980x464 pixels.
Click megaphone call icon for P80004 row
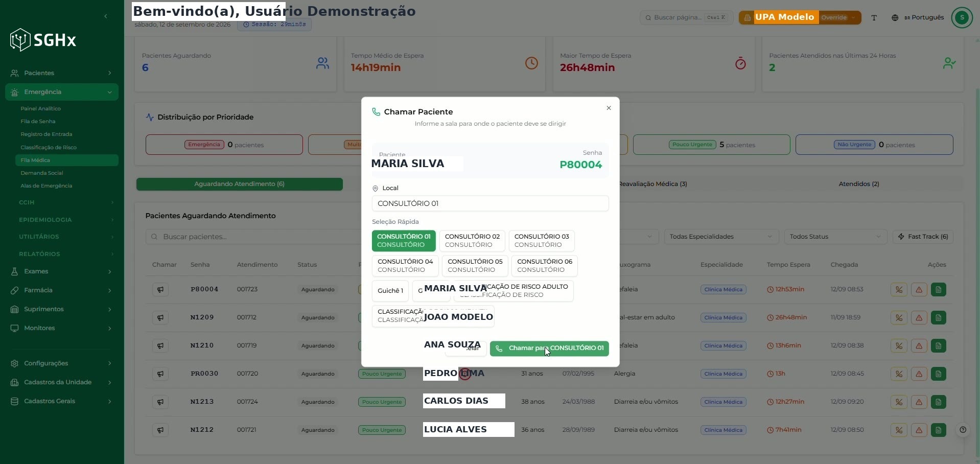[x=160, y=290]
